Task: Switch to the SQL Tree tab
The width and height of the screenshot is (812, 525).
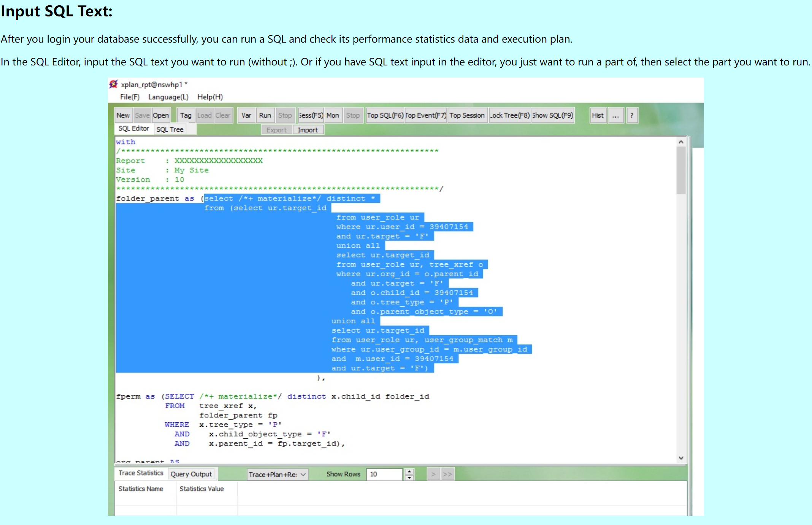Action: coord(170,129)
